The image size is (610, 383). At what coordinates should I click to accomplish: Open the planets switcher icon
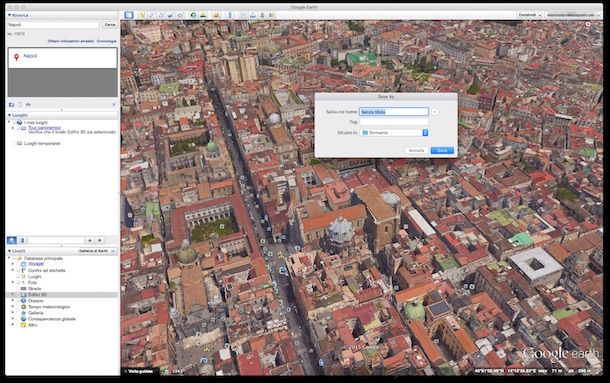(216, 15)
